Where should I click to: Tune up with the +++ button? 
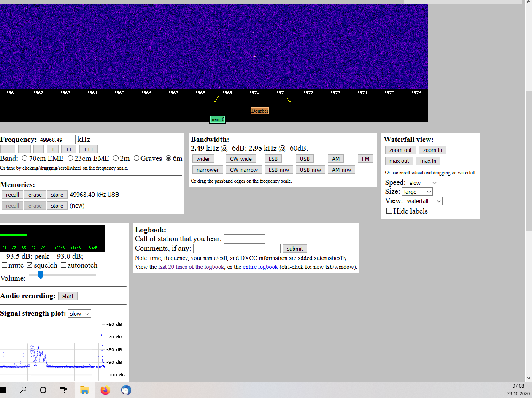89,149
